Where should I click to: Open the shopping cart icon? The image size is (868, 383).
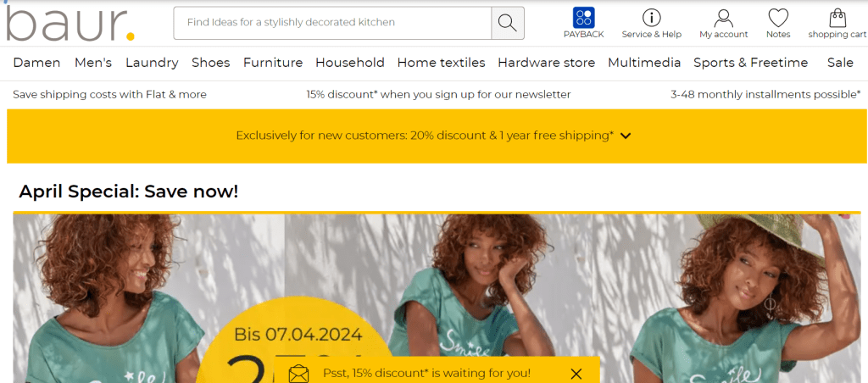837,18
